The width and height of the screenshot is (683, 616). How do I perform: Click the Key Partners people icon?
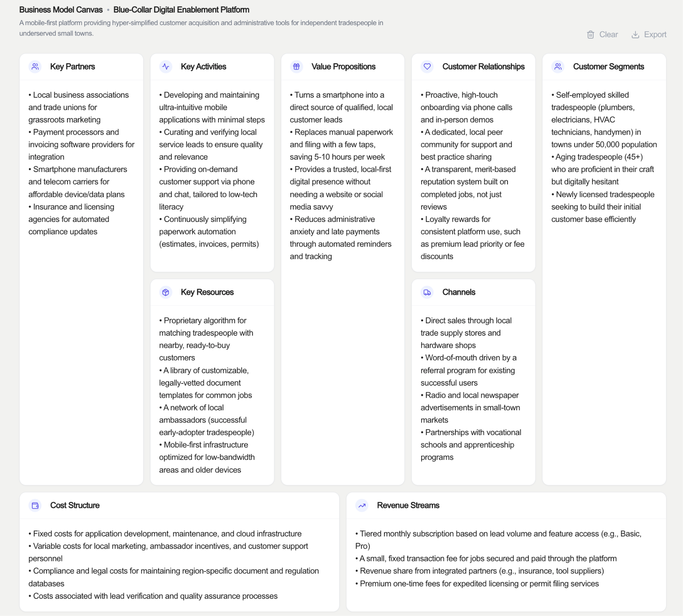point(35,67)
